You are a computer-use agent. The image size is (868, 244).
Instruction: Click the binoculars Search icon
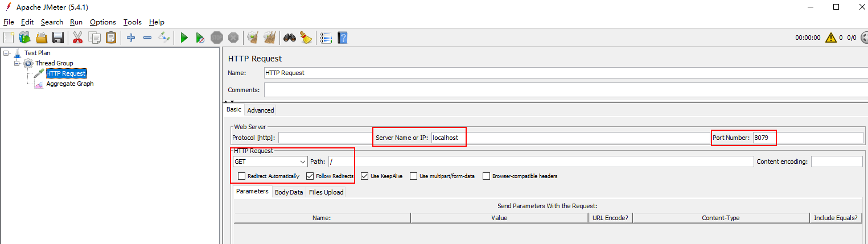(290, 38)
